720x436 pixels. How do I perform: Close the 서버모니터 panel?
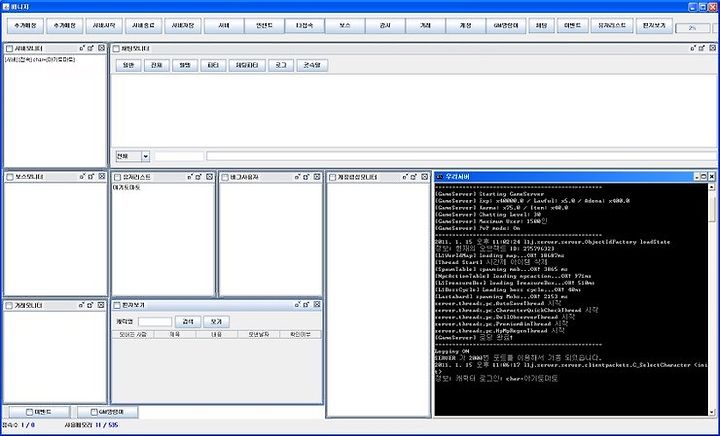click(101, 48)
